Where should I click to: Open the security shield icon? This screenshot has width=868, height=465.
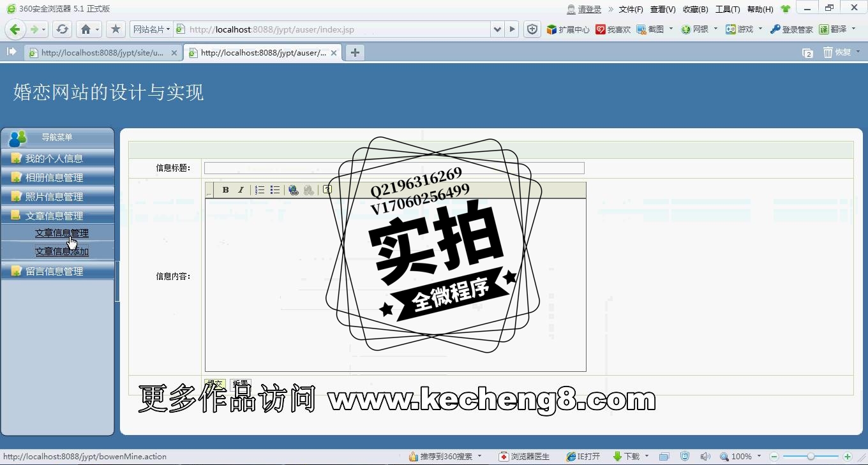click(x=532, y=29)
